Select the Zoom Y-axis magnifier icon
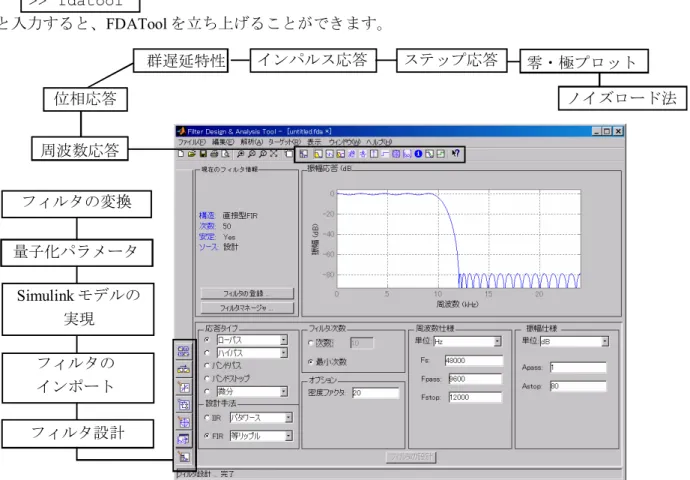This screenshot has height=480, width=690. (x=263, y=154)
